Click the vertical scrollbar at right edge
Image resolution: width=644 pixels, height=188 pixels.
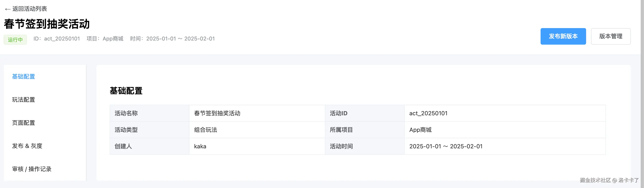[x=642, y=75]
